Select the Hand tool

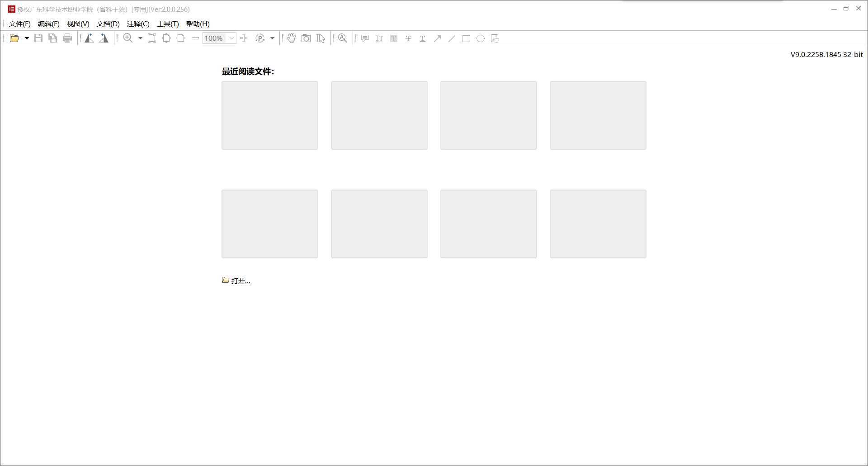(292, 38)
